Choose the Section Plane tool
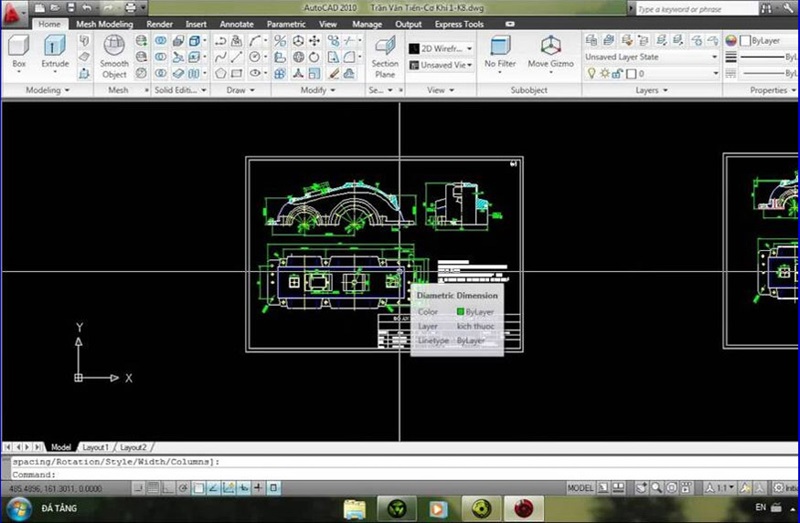The image size is (800, 523). pos(385,56)
